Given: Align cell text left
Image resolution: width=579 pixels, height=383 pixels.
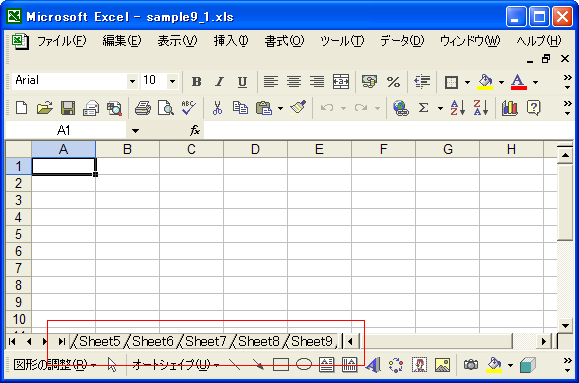Looking at the screenshot, I should pos(271,82).
